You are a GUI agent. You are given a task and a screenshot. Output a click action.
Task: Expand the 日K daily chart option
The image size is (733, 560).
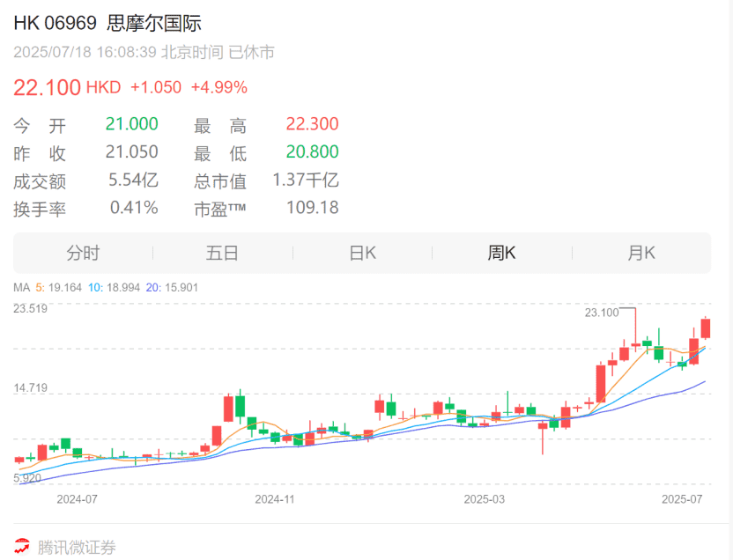[x=363, y=253]
